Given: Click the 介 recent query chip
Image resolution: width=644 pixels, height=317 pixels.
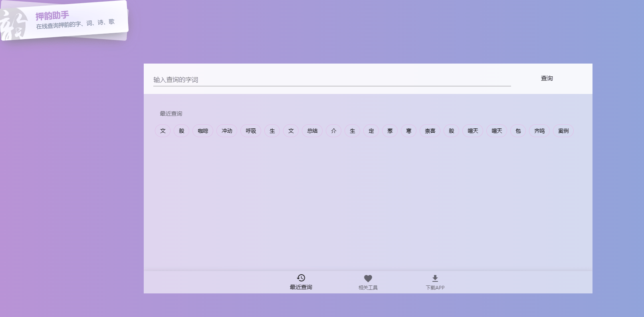Looking at the screenshot, I should [x=334, y=131].
